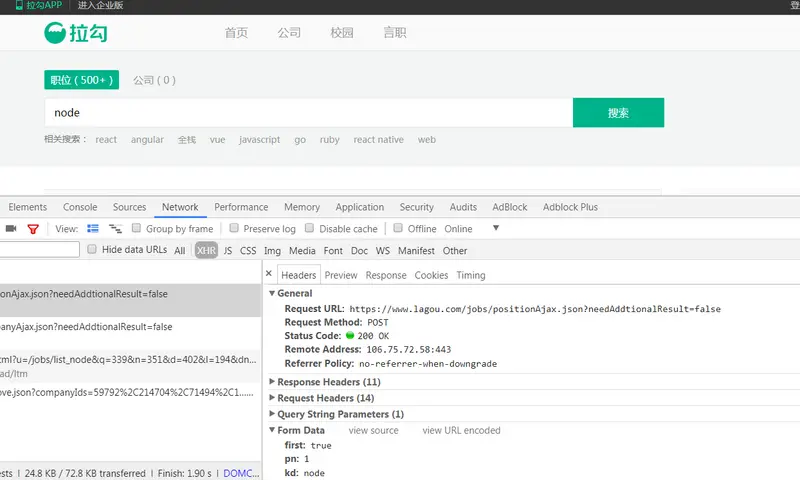
Task: Open the Performance tab
Action: (241, 207)
